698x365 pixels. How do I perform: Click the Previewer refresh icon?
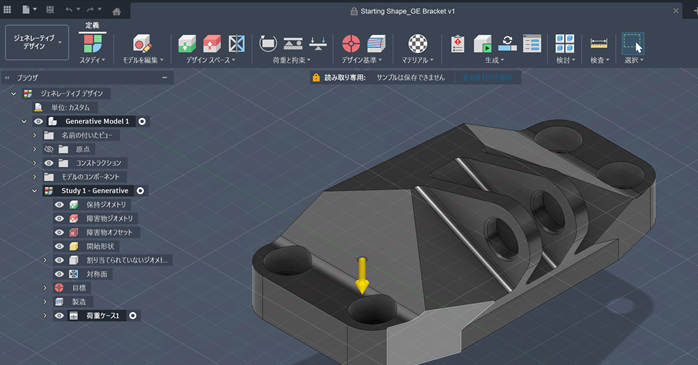click(507, 44)
